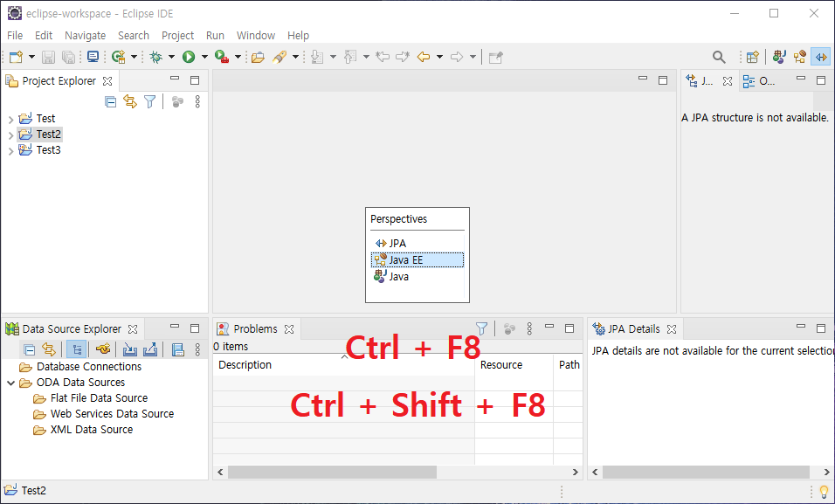Screen dimensions: 835x504
Task: Toggle the Data Source Explorer tree layout button
Action: click(x=77, y=349)
